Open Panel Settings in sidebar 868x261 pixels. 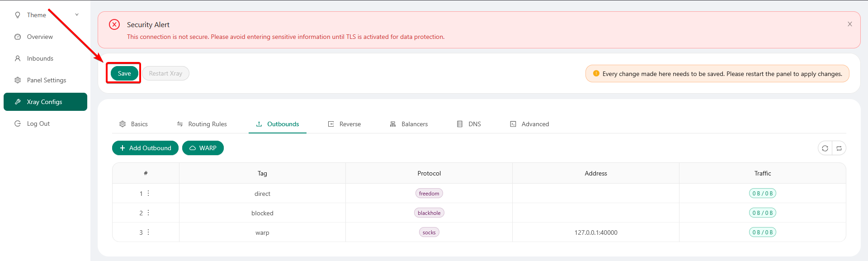pyautogui.click(x=46, y=80)
